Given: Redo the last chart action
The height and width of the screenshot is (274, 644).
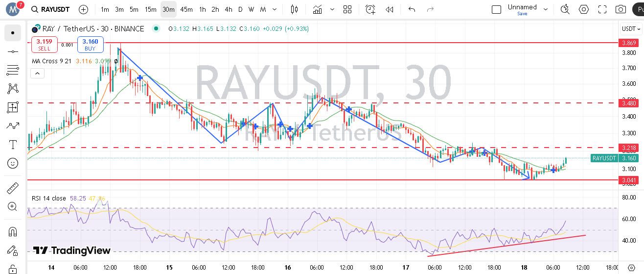Looking at the screenshot, I should pos(430,9).
